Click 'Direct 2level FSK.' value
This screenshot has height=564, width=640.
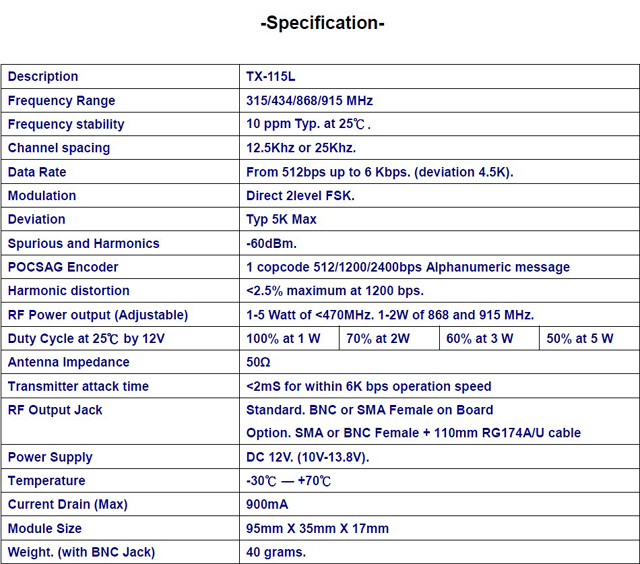coord(300,196)
